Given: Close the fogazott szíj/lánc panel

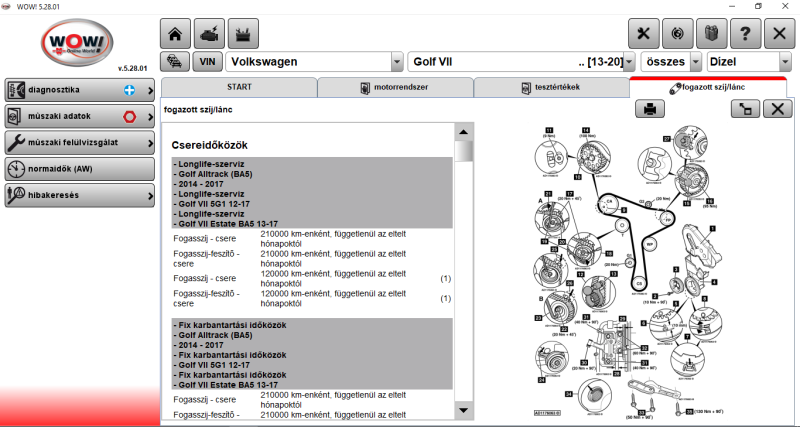Looking at the screenshot, I should (778, 109).
